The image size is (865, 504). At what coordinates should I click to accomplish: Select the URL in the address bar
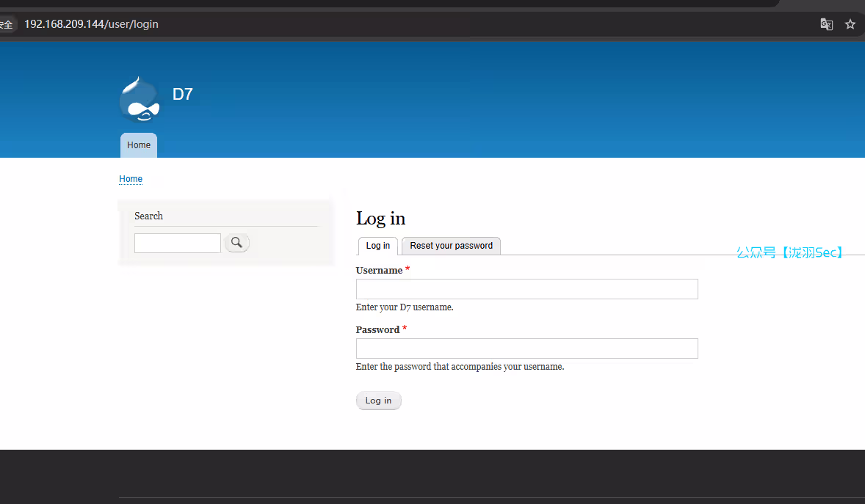pos(91,24)
